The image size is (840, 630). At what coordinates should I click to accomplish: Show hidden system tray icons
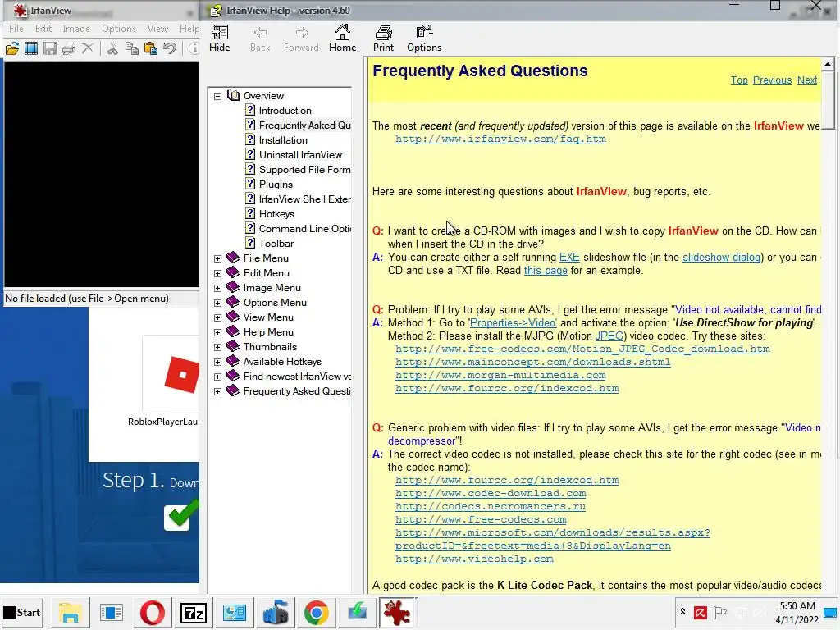click(682, 611)
